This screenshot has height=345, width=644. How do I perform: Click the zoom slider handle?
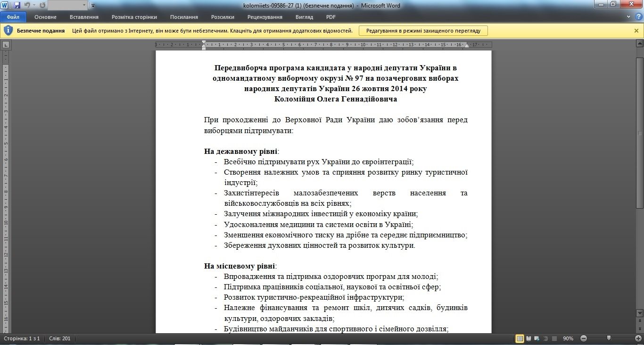click(x=609, y=338)
